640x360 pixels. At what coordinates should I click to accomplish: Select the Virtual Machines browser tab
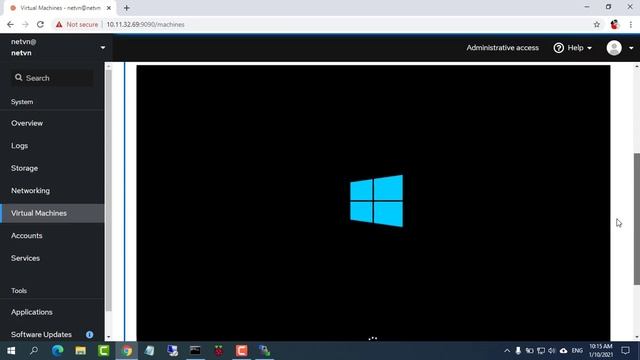[x=60, y=8]
